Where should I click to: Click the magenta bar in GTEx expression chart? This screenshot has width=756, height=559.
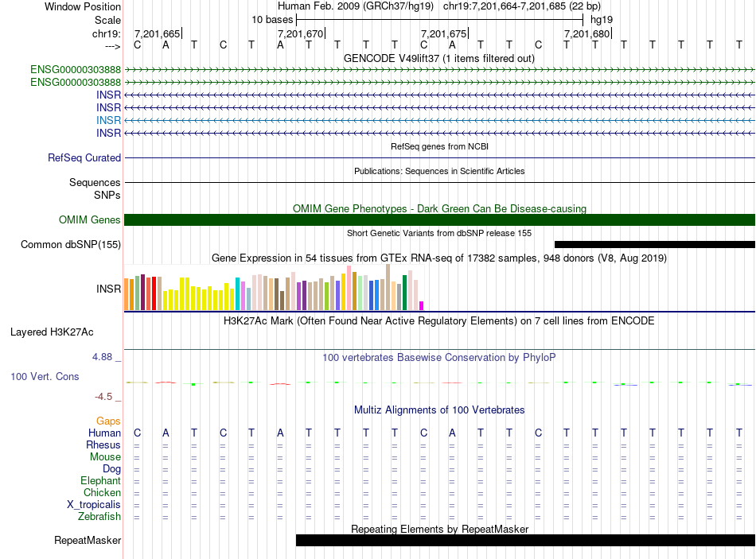coord(422,305)
